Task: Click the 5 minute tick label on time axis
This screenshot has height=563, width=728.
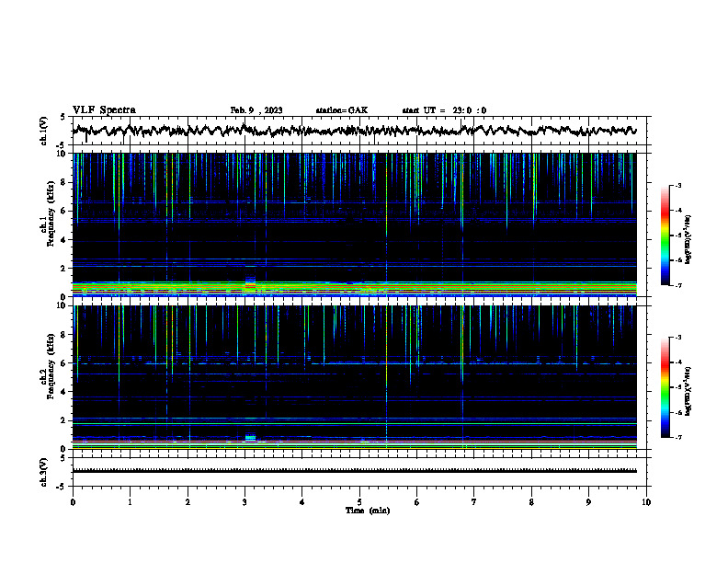Action: 359,502
